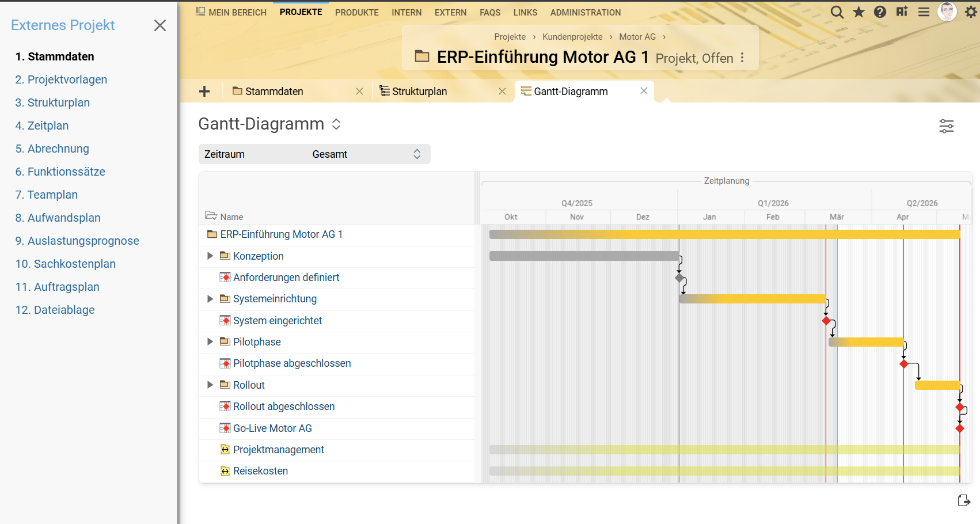Click the folder icon beside project title
Viewport: 980px width, 524px height.
point(422,56)
